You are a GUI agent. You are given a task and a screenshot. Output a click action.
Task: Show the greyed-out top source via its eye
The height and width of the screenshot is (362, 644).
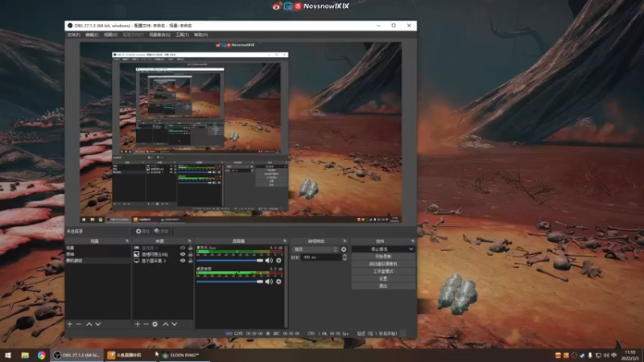pyautogui.click(x=183, y=248)
